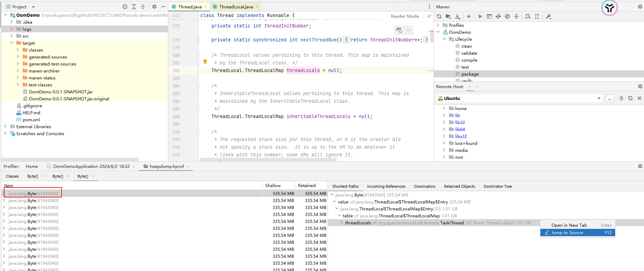Toggle Maven offline mode
The height and width of the screenshot is (271, 644).
pos(498,16)
